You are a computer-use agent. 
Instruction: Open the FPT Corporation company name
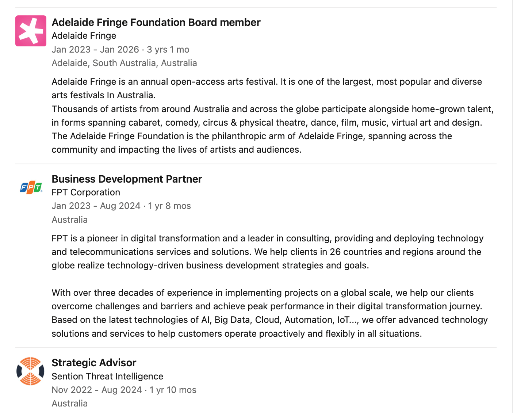click(x=86, y=192)
